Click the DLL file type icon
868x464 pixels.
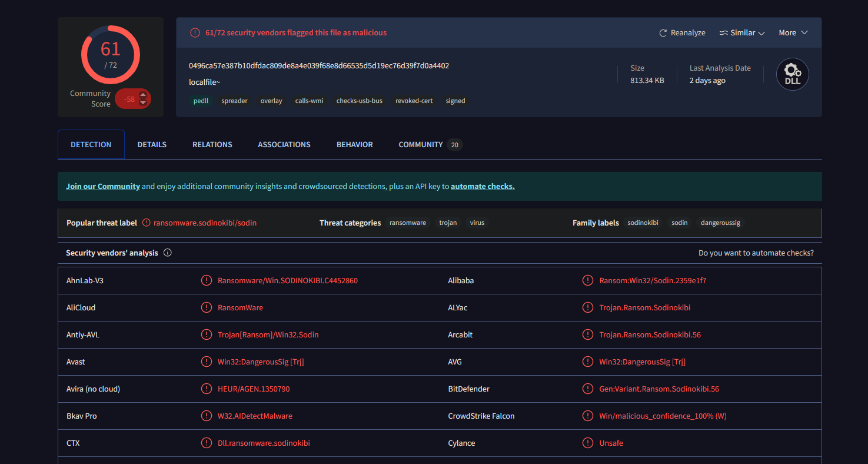point(792,74)
